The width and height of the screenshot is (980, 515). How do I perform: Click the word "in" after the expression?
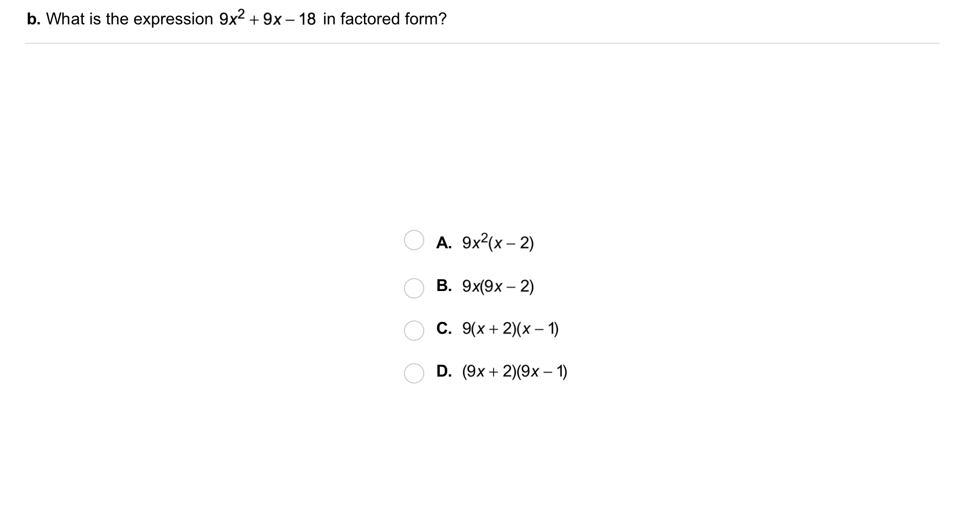tap(329, 19)
